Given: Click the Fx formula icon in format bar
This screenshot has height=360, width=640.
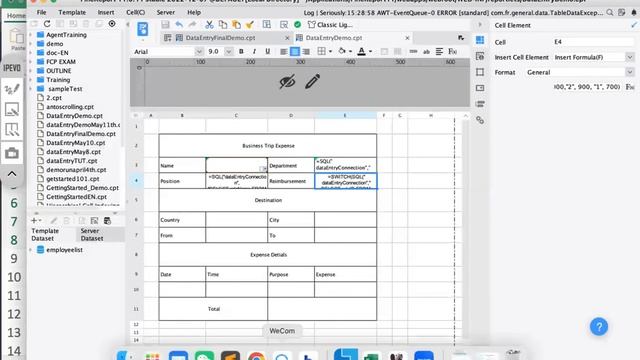Looking at the screenshot, I should (452, 51).
